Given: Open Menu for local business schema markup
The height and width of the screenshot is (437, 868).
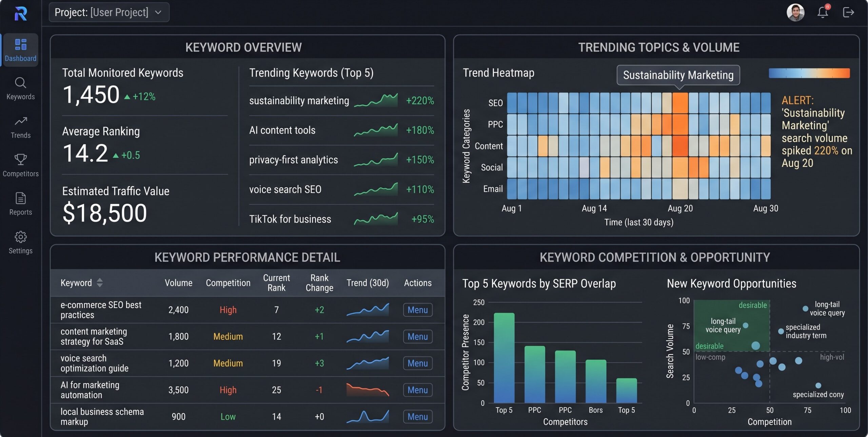Looking at the screenshot, I should (x=418, y=417).
